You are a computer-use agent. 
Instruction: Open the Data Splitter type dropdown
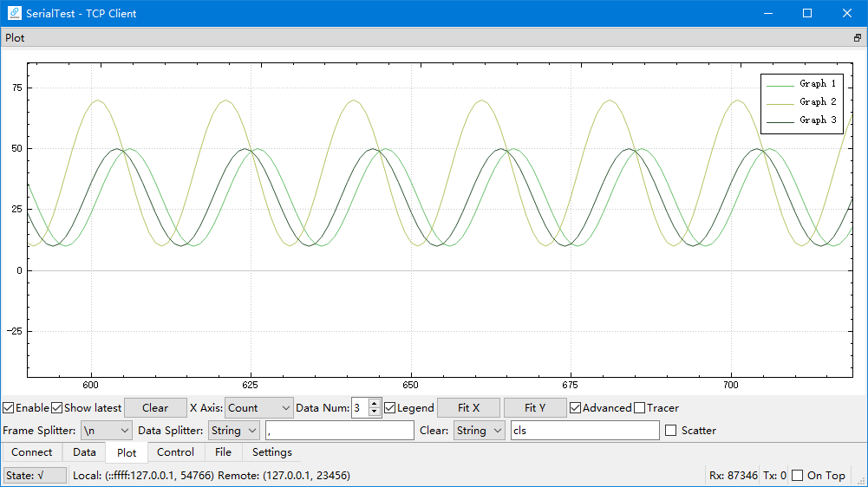(x=233, y=431)
